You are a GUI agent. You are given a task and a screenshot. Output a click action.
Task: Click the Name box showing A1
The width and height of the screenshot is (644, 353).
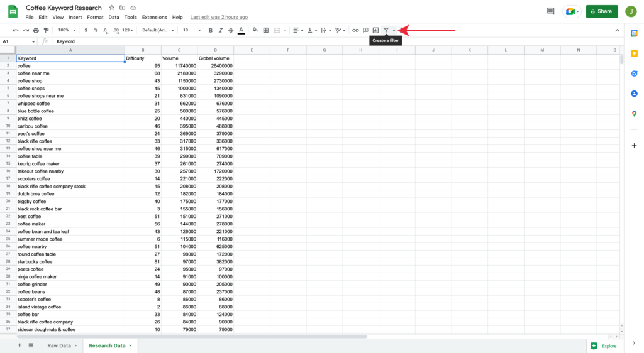(x=18, y=41)
